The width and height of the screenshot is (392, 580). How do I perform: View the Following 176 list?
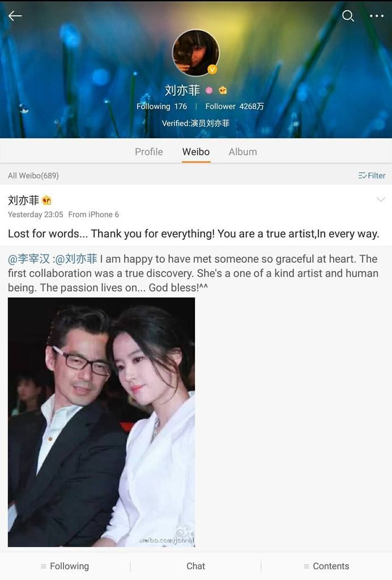[161, 106]
